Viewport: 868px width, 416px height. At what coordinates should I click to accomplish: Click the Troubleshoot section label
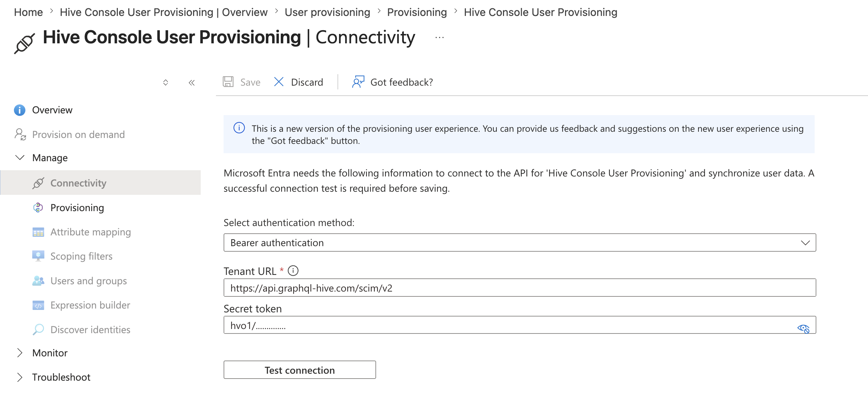pos(61,377)
